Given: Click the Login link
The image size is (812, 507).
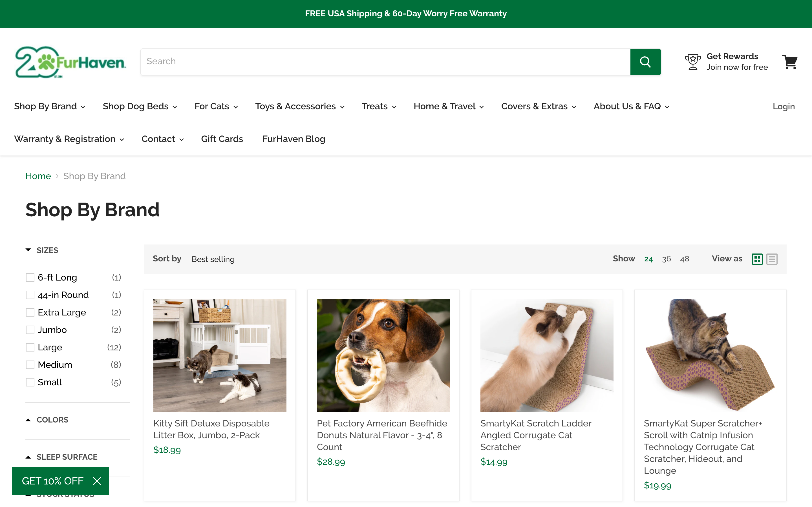Looking at the screenshot, I should 784,106.
